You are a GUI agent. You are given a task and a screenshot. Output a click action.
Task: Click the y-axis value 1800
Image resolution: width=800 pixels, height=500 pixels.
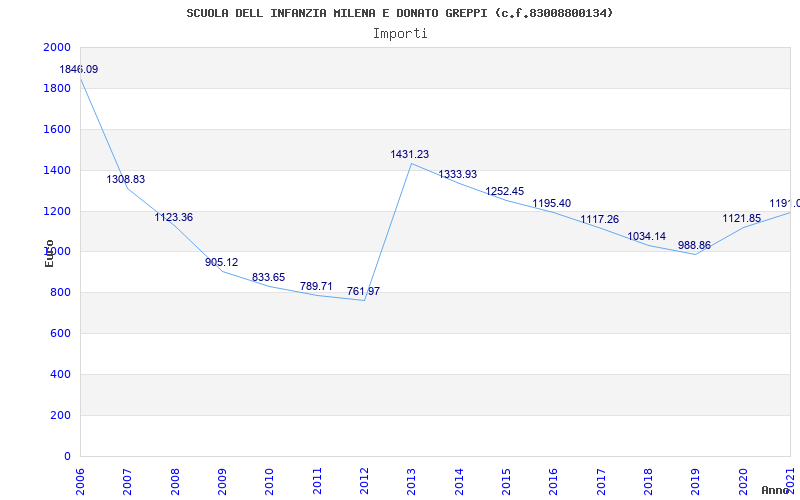[57, 88]
